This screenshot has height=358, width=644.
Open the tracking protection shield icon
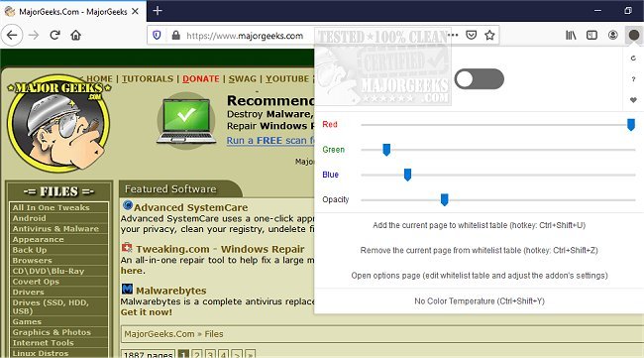pos(157,36)
